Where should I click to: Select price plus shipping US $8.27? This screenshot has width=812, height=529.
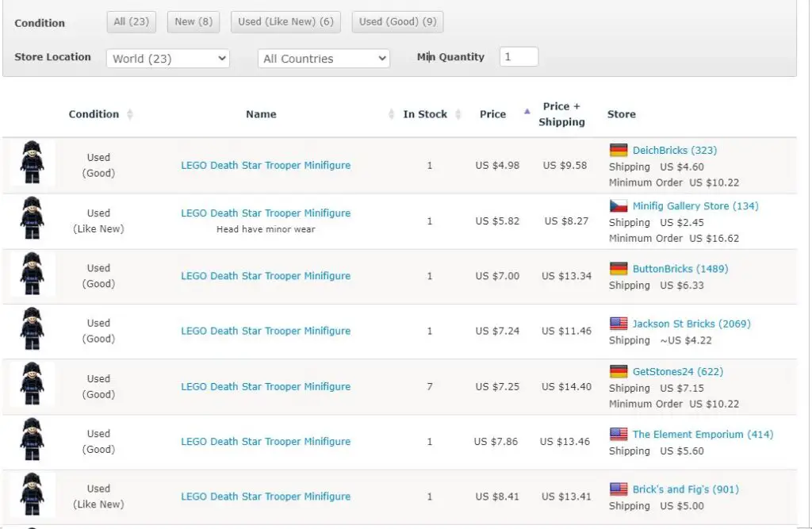(566, 220)
